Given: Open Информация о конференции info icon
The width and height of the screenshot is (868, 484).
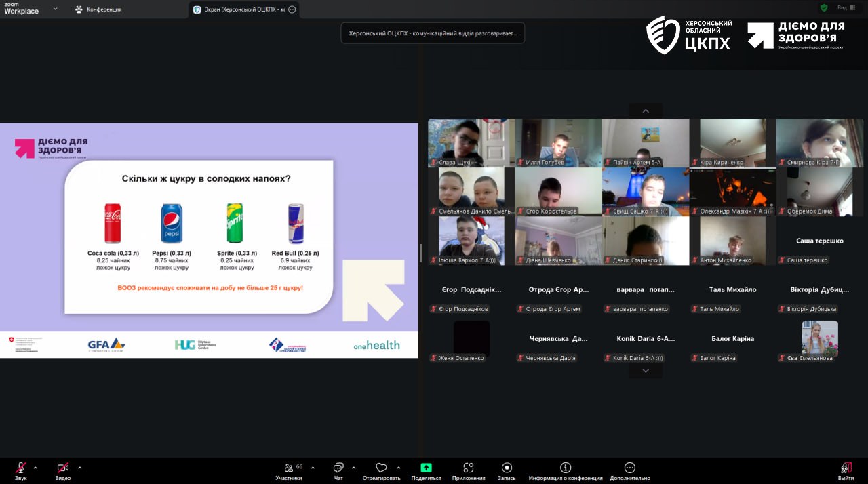Looking at the screenshot, I should [566, 468].
